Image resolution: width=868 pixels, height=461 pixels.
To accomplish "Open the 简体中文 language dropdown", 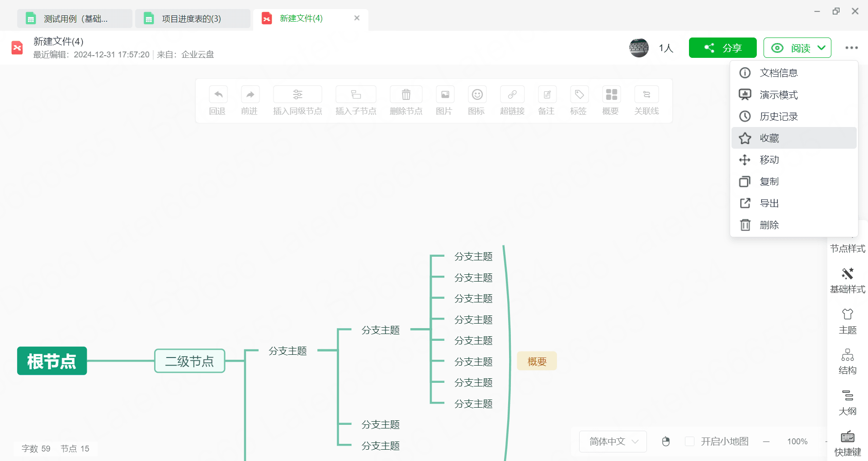I will point(613,442).
